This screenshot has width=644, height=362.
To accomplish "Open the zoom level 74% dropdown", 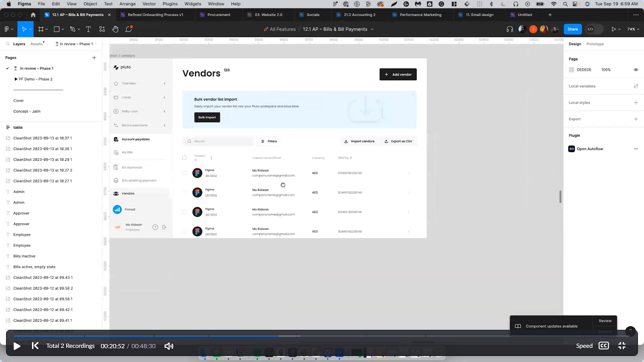I will point(633,29).
